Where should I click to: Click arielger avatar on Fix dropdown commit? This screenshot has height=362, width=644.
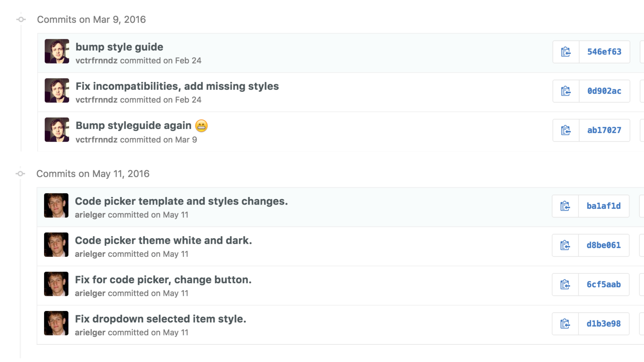point(56,323)
